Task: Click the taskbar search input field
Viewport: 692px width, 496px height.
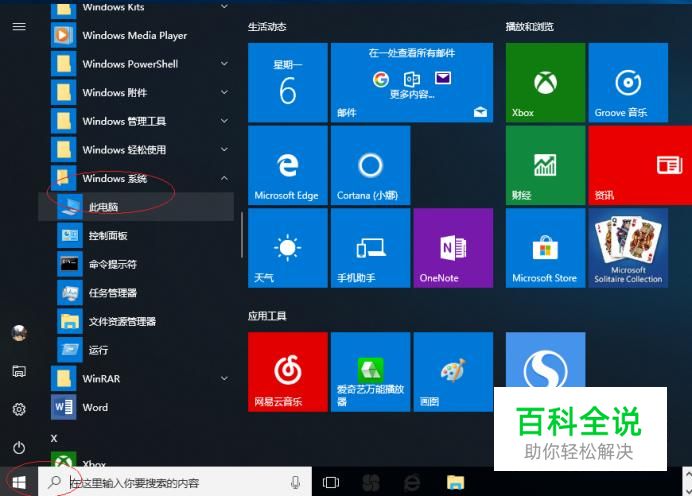Action: point(175,482)
